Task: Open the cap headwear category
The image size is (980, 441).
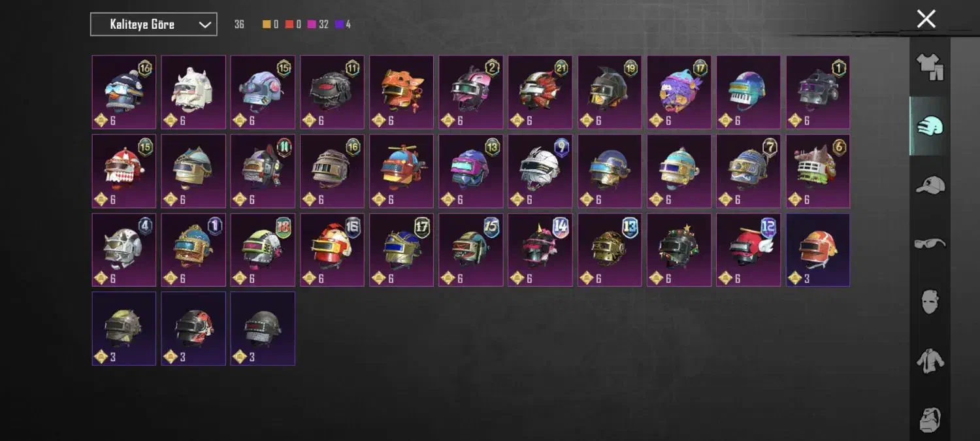Action: point(930,185)
